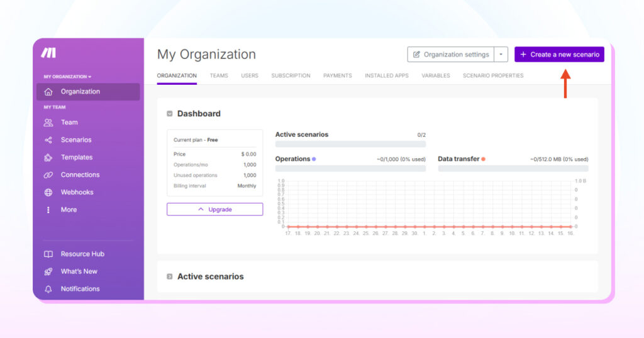The height and width of the screenshot is (338, 644).
Task: Open What's New in the sidebar
Action: tap(79, 271)
